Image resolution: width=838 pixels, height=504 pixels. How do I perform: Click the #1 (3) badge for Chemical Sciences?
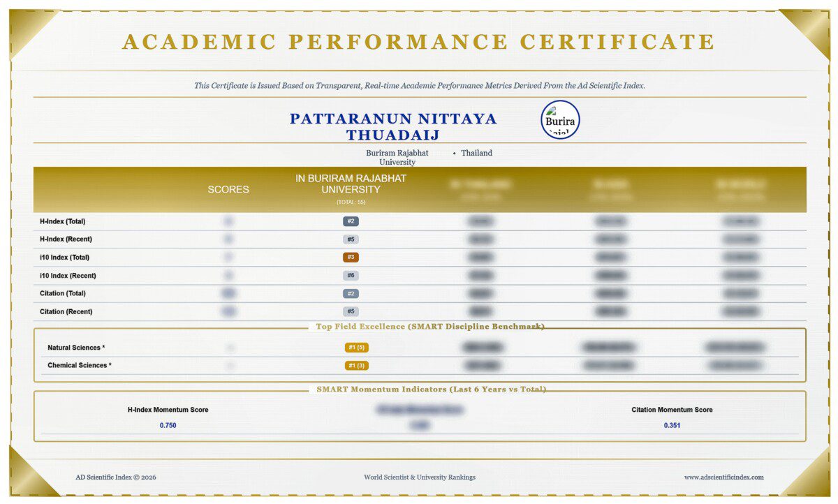pyautogui.click(x=356, y=365)
